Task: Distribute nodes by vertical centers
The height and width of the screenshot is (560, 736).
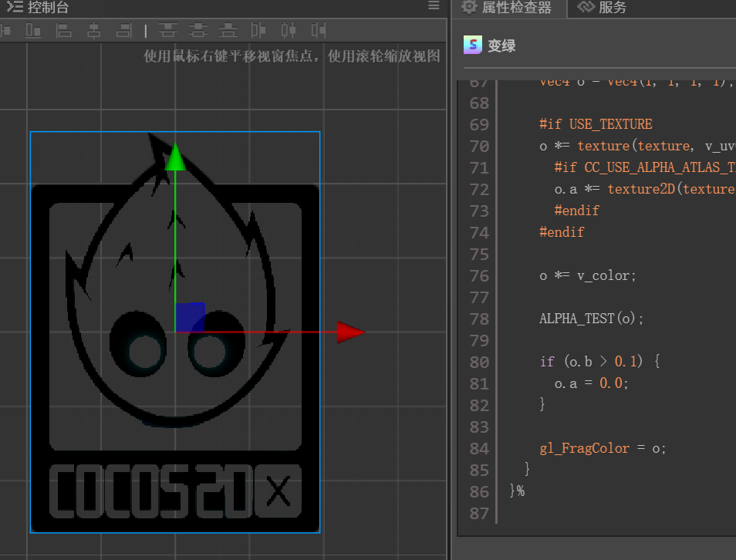Action: tap(198, 31)
